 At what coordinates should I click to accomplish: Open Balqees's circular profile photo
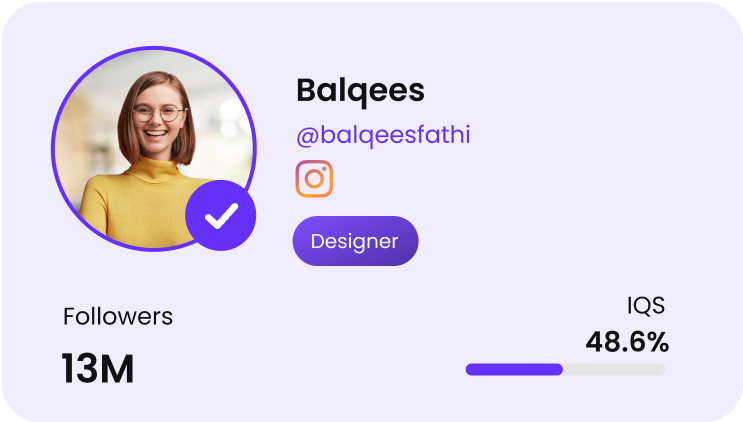[x=154, y=148]
